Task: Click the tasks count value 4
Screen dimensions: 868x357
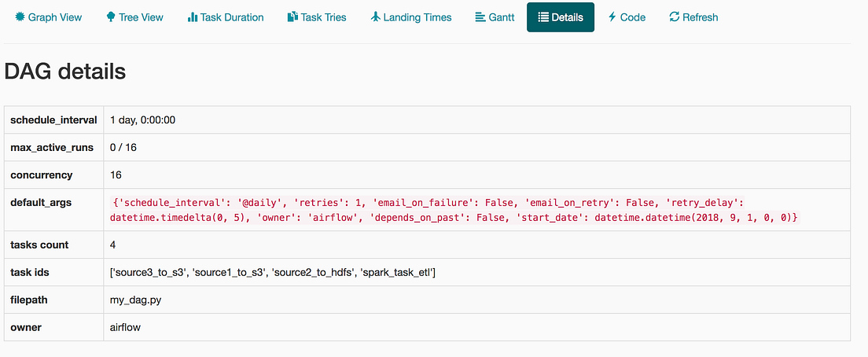Action: [113, 245]
